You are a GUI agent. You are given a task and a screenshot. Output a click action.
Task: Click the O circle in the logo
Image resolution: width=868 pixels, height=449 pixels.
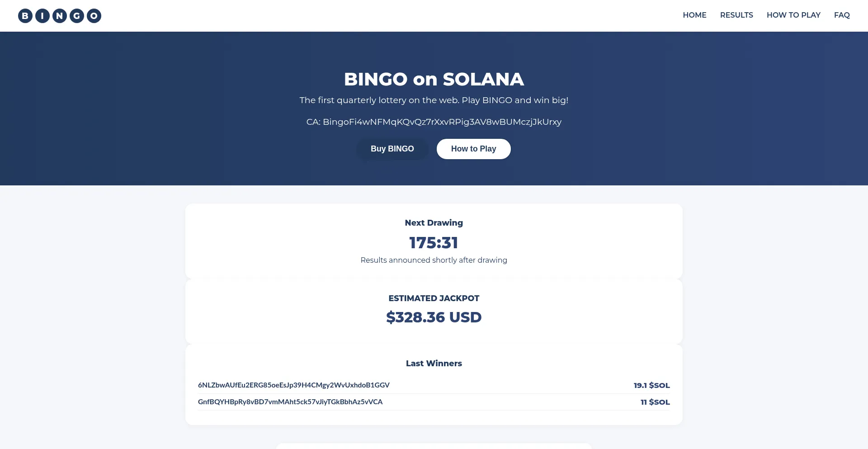coord(94,16)
